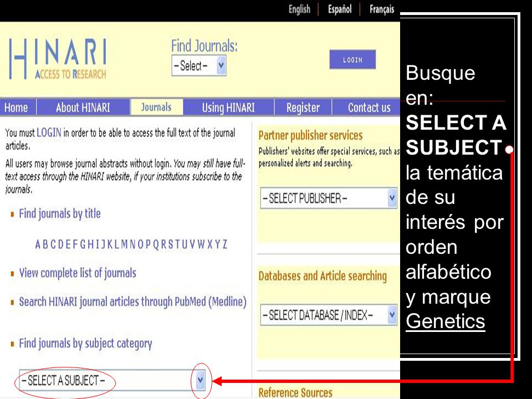Click the blue LOGIN button
532x399 pixels.
[x=352, y=60]
